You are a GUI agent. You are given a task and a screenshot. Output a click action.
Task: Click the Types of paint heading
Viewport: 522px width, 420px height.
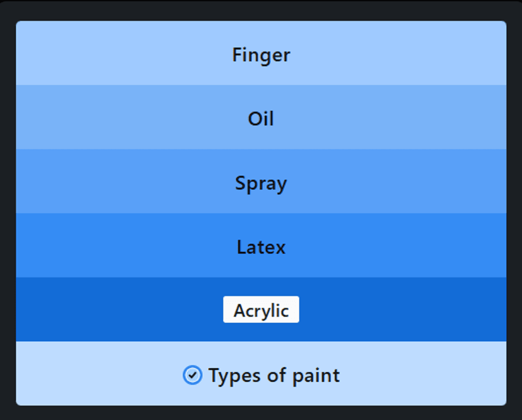(x=274, y=375)
